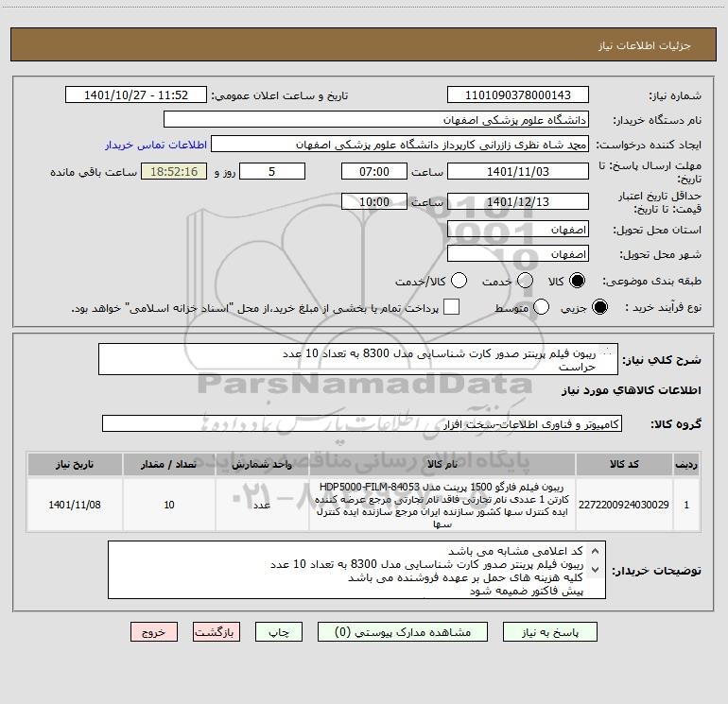Image resolution: width=728 pixels, height=704 pixels.
Task: Click the deadline time field 07:00
Action: (374, 171)
